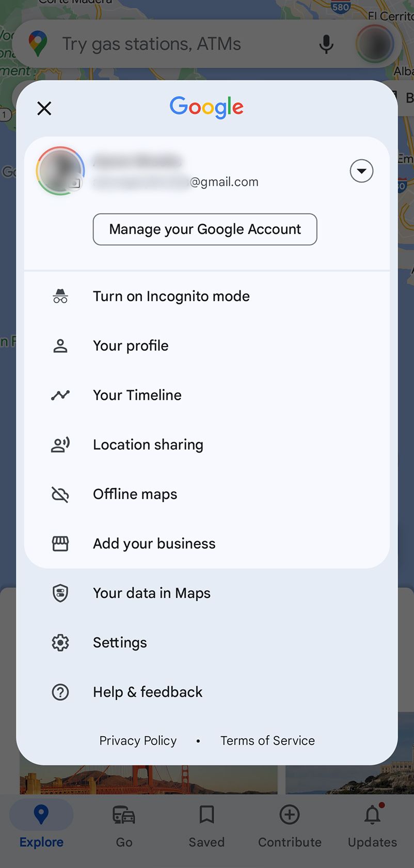The image size is (414, 868).
Task: View the Terms of Service
Action: pyautogui.click(x=267, y=740)
